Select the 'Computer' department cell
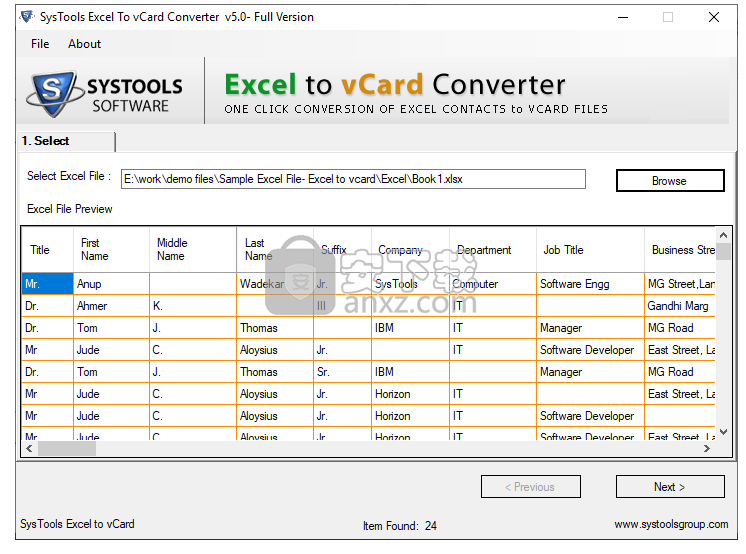746x554 pixels. (492, 284)
